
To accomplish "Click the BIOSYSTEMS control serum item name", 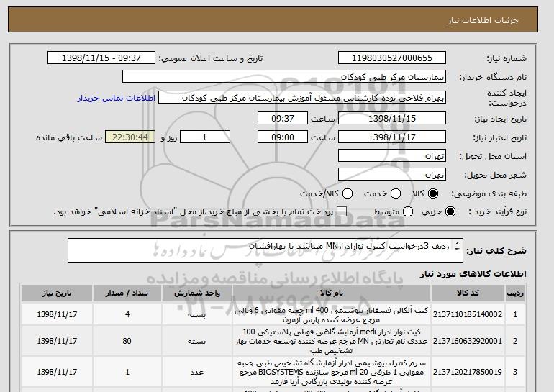I will coord(332,372).
